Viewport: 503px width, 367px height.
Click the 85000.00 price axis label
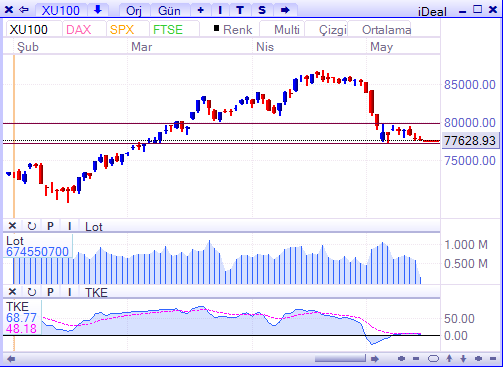469,85
